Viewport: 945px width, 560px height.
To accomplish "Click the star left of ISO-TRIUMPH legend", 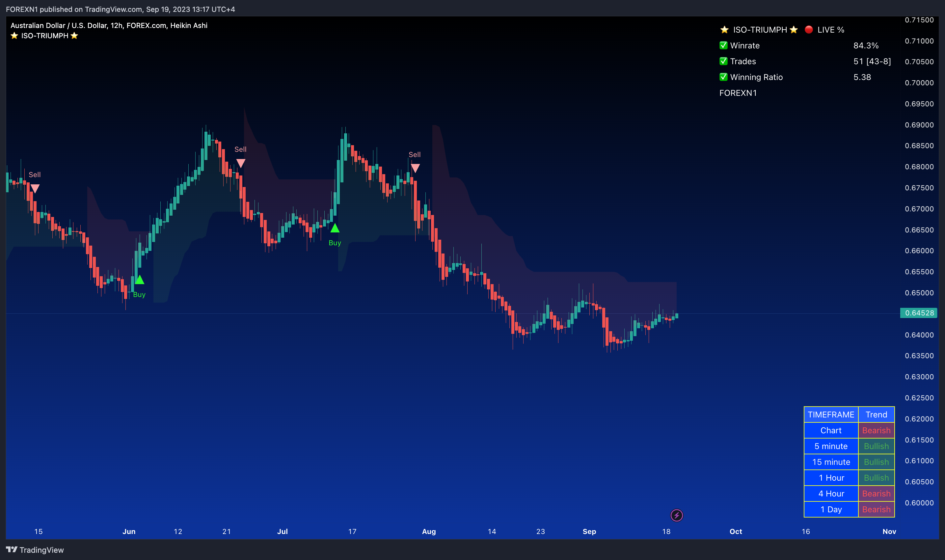I will [14, 36].
